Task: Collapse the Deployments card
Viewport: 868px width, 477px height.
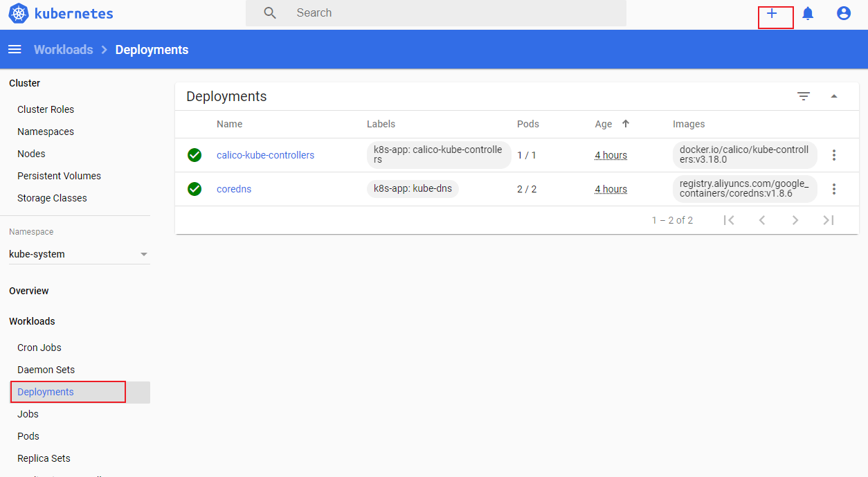Action: pos(834,96)
